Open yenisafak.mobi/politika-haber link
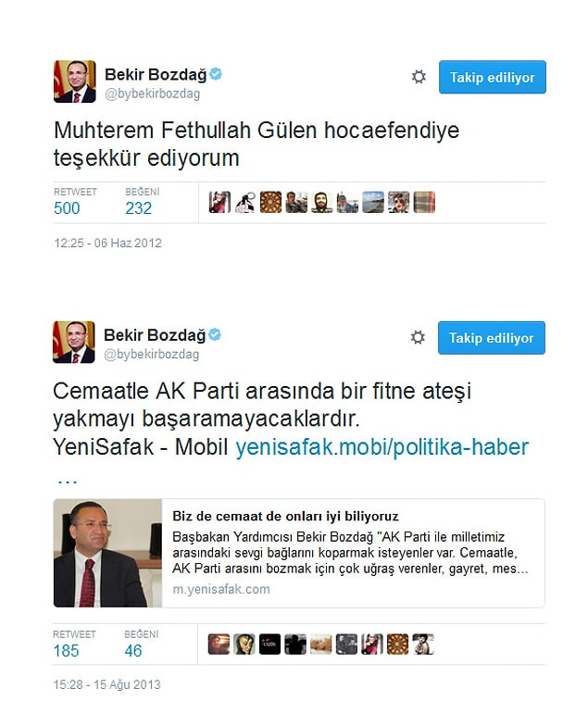 pyautogui.click(x=382, y=447)
